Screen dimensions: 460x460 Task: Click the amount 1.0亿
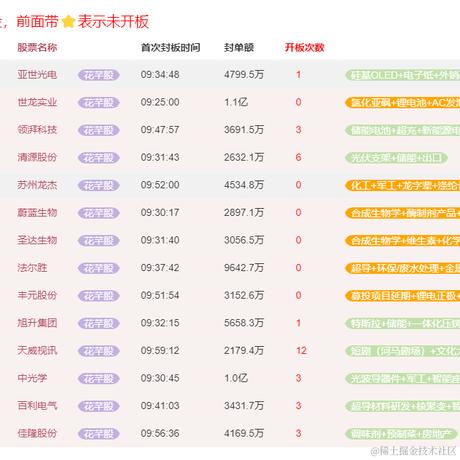coord(236,378)
